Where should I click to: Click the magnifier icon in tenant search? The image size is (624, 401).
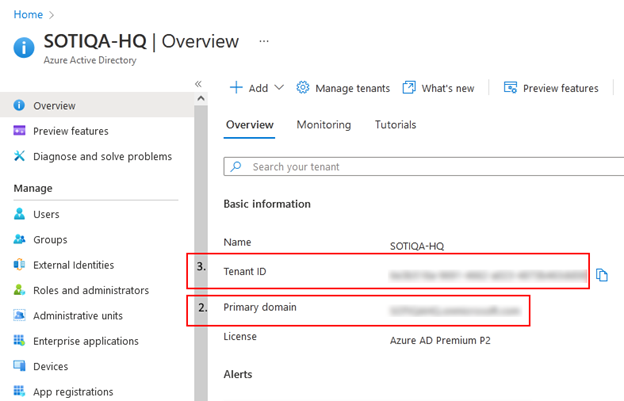pos(236,166)
